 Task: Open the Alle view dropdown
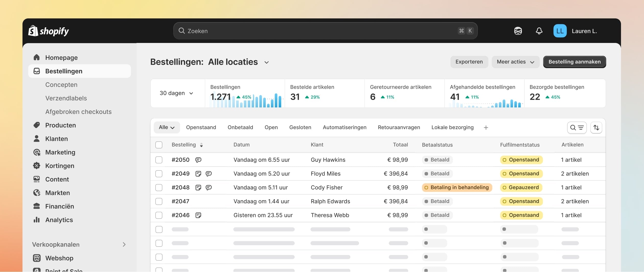pos(167,127)
